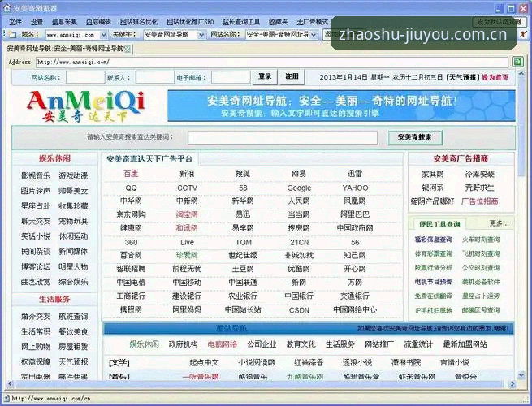Open the 淘宝网 link
This screenshot has width=532, height=406.
tap(187, 214)
